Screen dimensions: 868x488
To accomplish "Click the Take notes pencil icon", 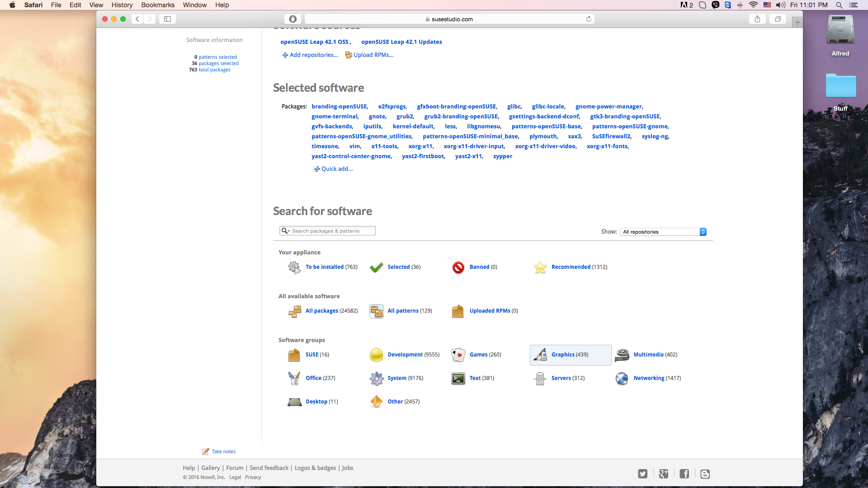I will [205, 451].
